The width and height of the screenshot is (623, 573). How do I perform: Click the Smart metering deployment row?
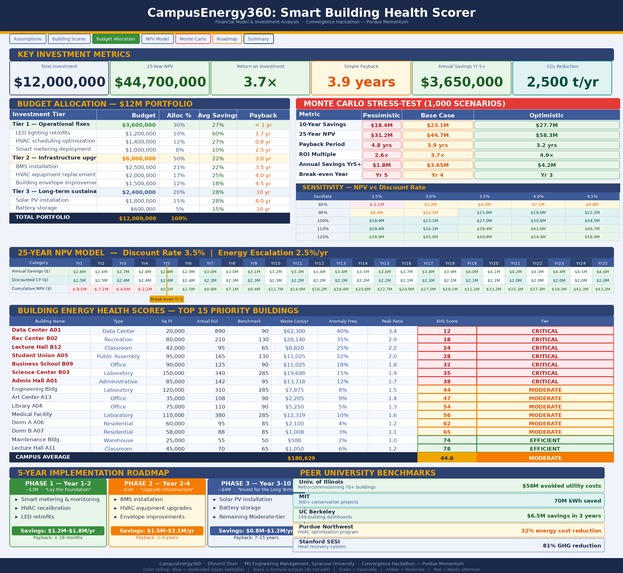pos(149,149)
